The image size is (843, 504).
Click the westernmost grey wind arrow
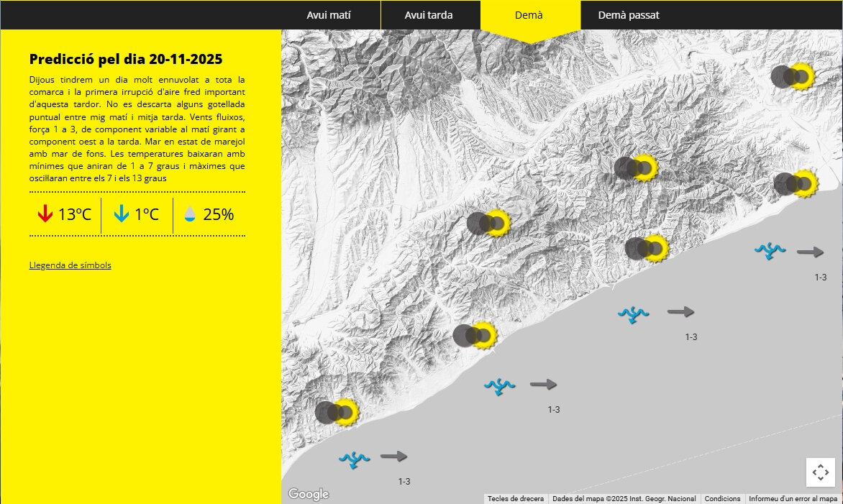[x=393, y=456]
